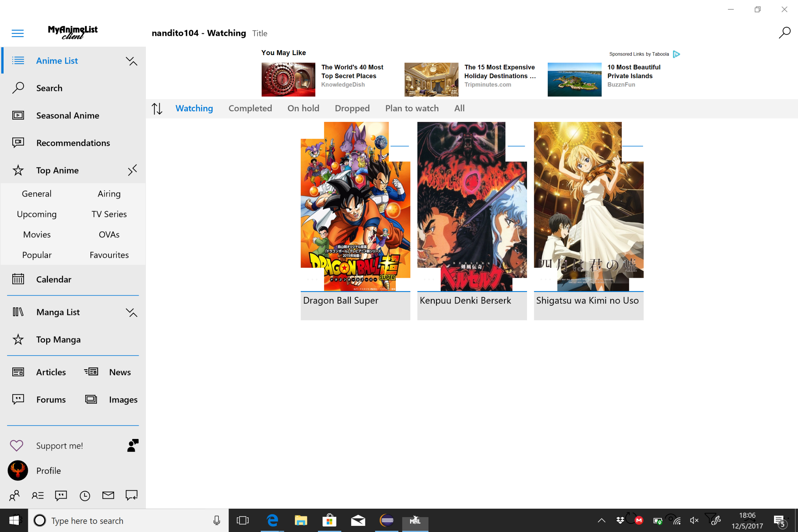Open the feedback chat icon in bottom bar
The image size is (798, 532).
[132, 496]
